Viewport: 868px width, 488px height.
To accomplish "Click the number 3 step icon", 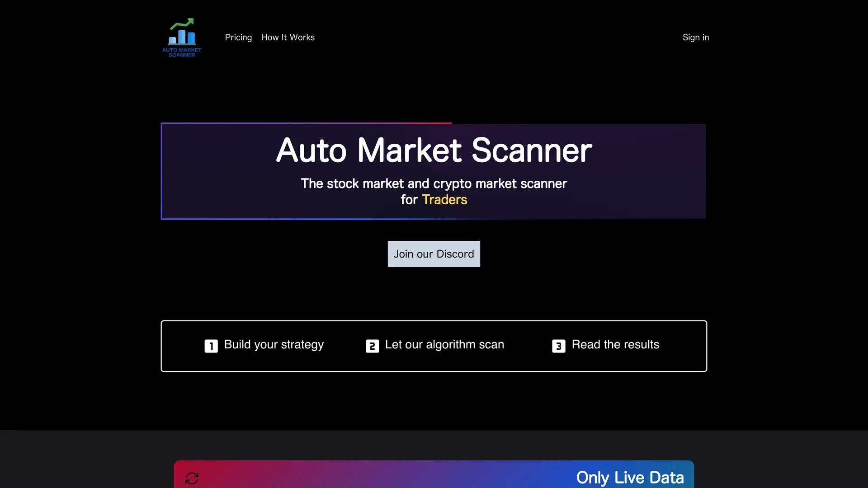I will (559, 346).
